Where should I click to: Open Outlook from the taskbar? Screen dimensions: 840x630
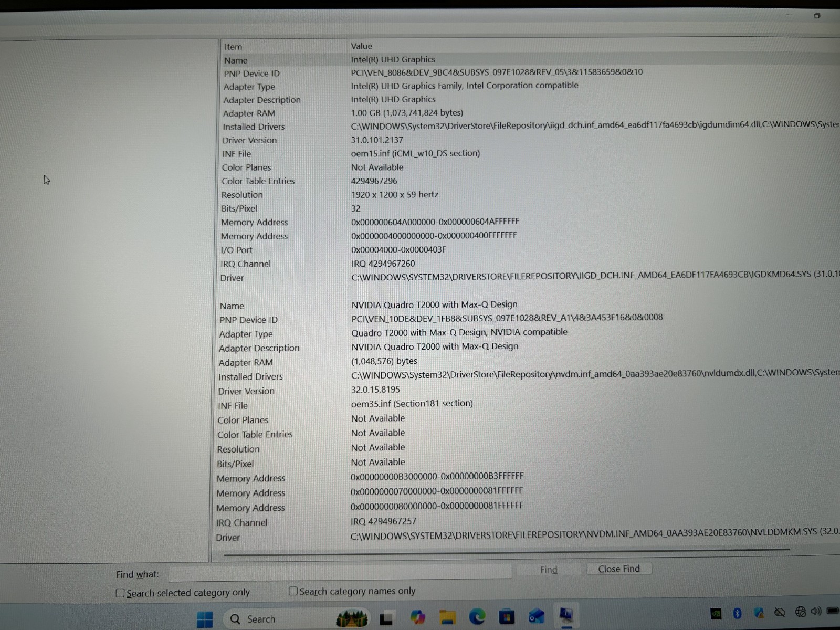click(x=536, y=616)
